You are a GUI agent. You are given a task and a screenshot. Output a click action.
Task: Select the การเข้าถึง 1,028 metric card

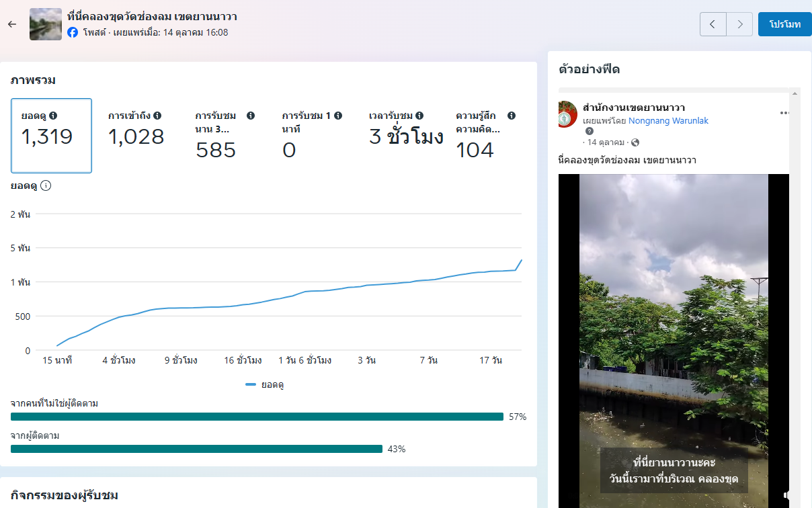coord(136,136)
